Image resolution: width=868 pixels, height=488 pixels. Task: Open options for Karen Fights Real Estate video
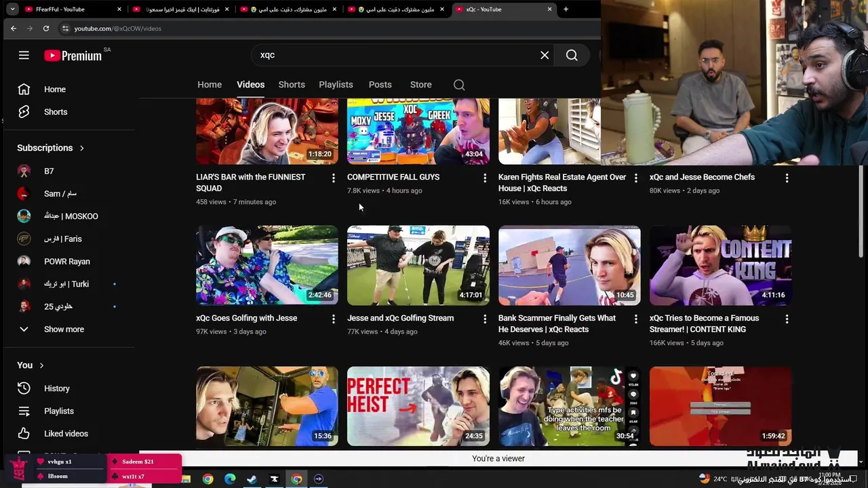[635, 178]
